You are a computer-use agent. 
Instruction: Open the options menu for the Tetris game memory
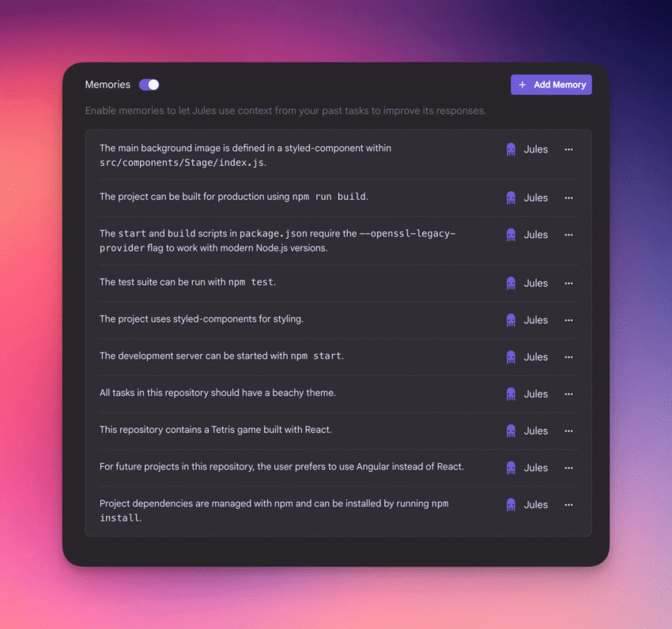click(x=568, y=431)
